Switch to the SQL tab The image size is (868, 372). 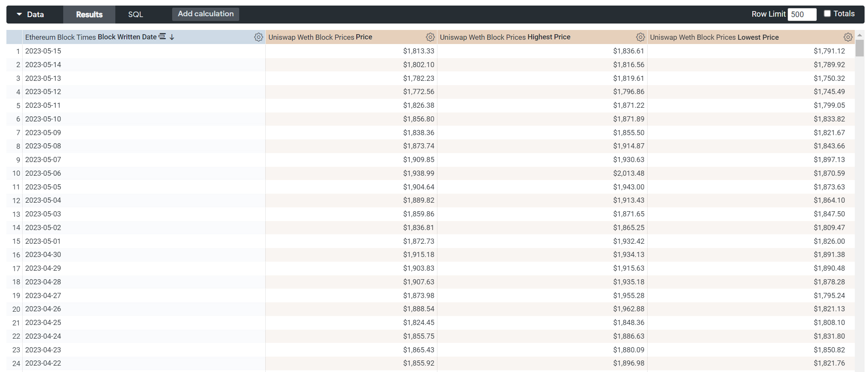135,15
